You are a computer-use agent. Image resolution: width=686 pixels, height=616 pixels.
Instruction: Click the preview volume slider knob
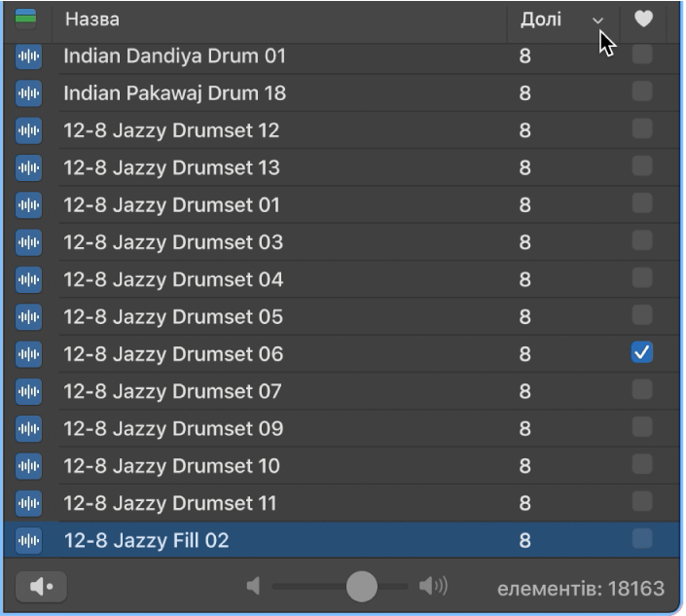coord(361,586)
